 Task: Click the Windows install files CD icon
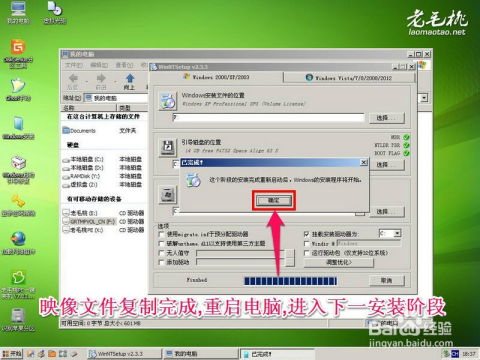point(167,101)
